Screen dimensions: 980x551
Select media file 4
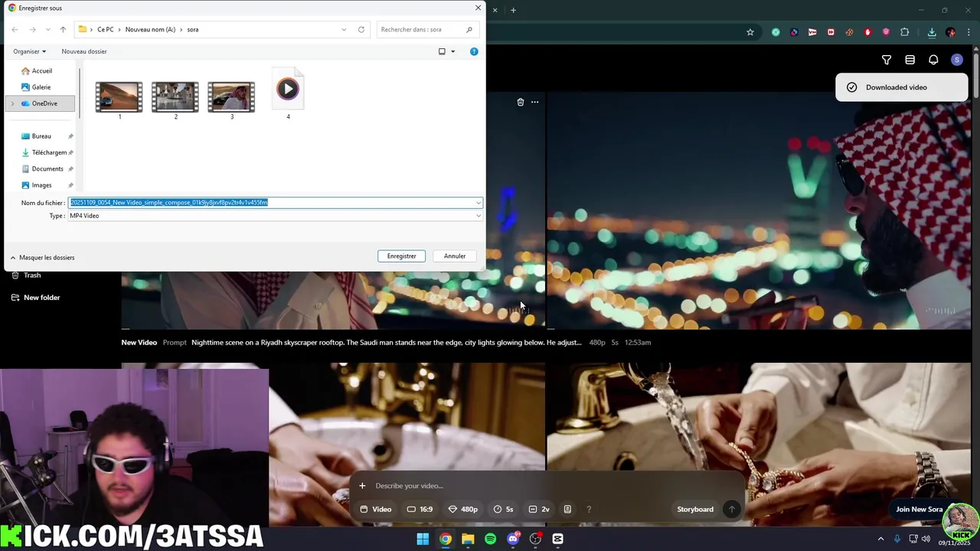[x=288, y=90]
